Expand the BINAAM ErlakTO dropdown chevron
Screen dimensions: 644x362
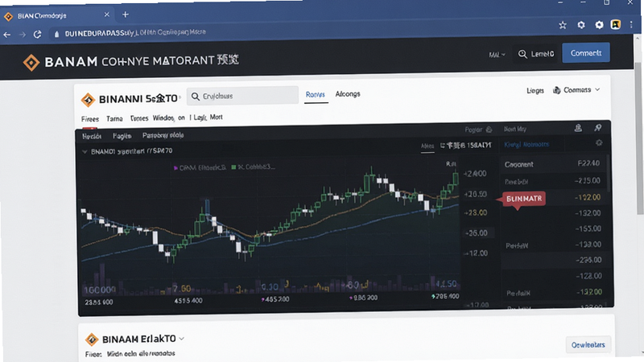coord(182,339)
